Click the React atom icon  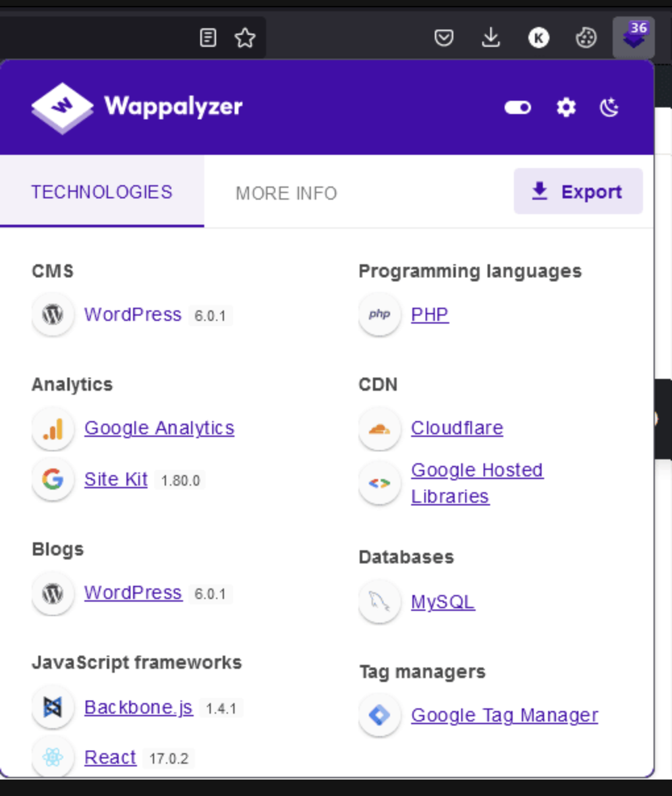53,758
